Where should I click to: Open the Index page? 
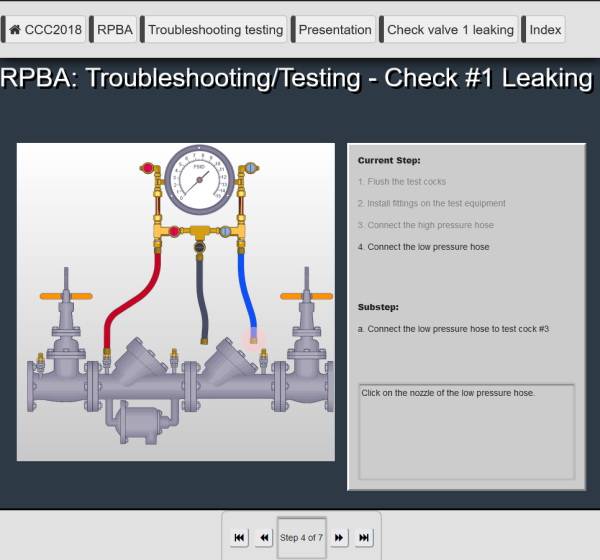(x=545, y=30)
